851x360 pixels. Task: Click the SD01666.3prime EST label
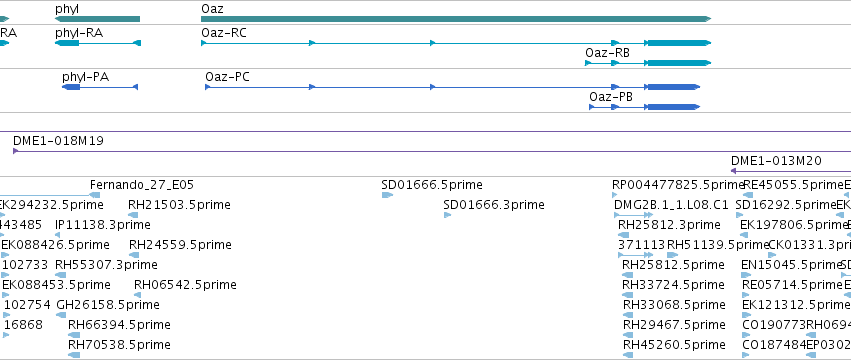(494, 205)
